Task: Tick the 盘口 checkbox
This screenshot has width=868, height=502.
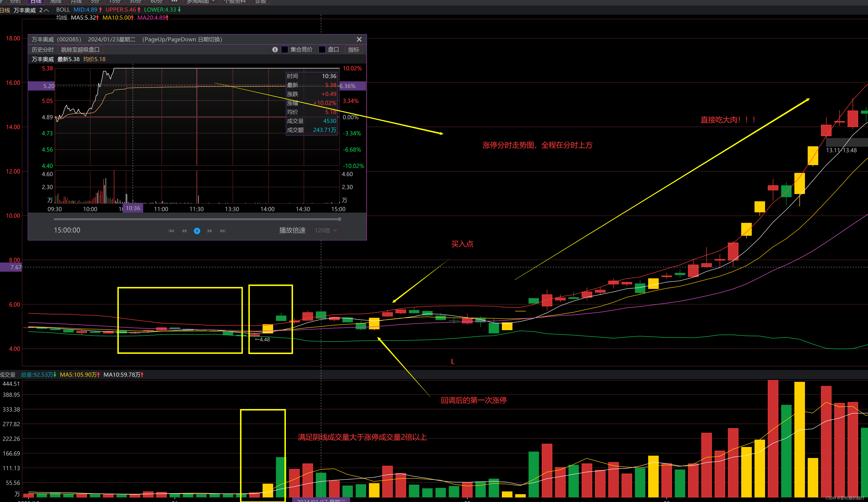Action: [322, 50]
